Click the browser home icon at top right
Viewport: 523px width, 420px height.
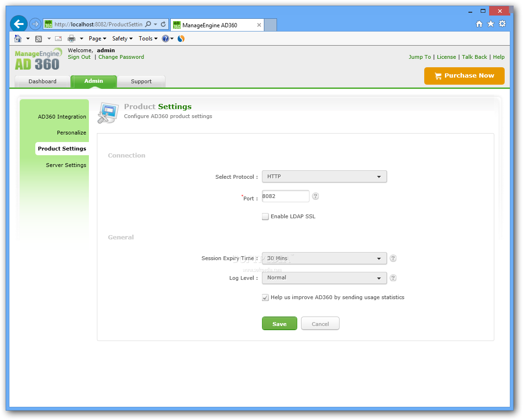coord(479,24)
